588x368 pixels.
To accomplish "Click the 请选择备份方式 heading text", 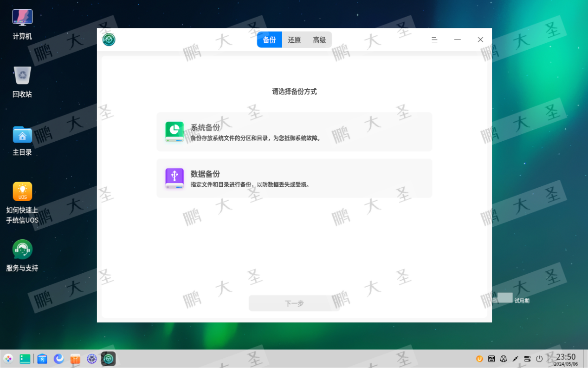I will tap(294, 92).
